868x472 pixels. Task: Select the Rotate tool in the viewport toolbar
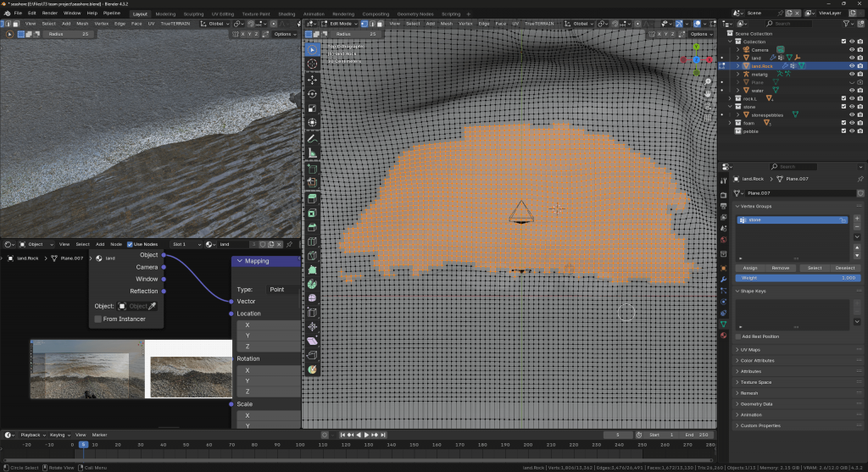(312, 94)
